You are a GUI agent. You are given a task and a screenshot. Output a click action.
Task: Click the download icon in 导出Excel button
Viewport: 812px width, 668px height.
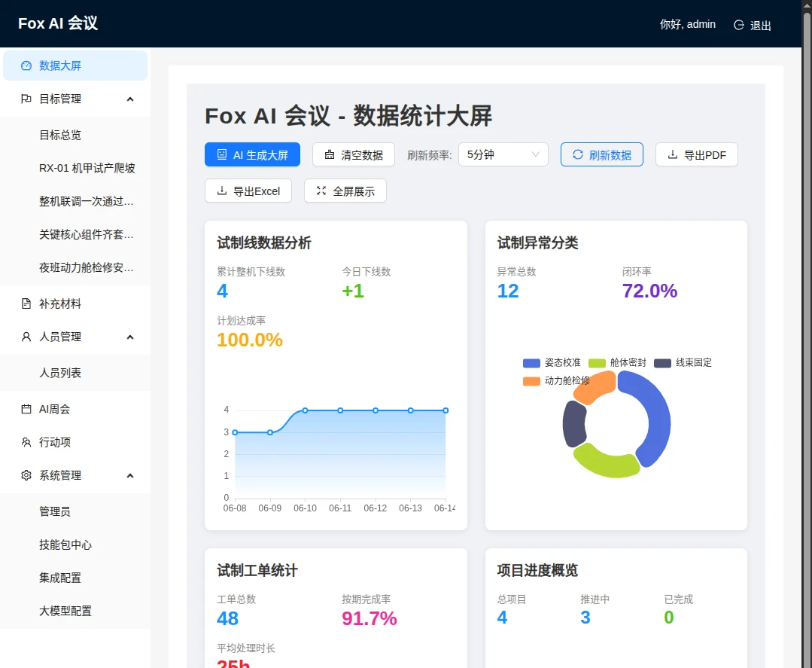tap(222, 191)
